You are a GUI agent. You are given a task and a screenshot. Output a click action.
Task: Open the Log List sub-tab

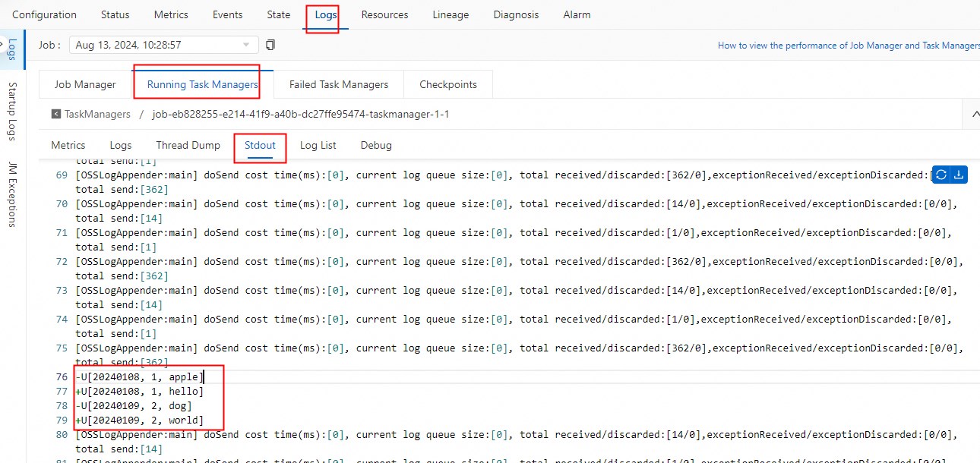(318, 145)
